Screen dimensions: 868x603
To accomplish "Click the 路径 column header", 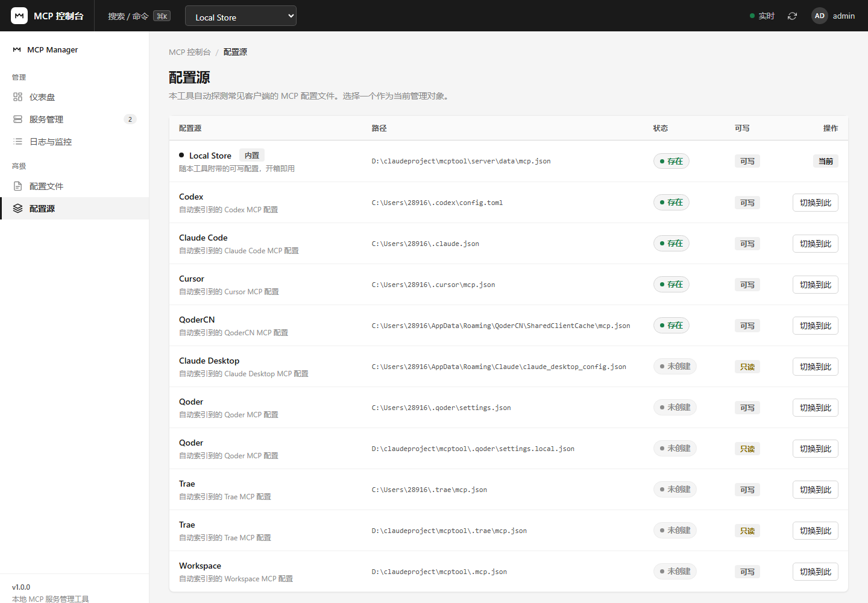I will click(x=379, y=128).
